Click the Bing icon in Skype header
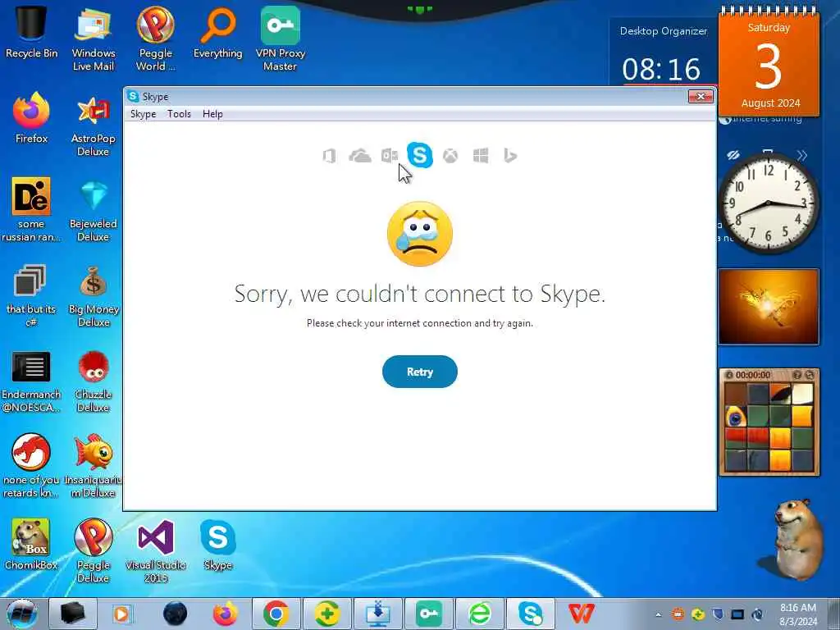840x630 pixels. [510, 156]
